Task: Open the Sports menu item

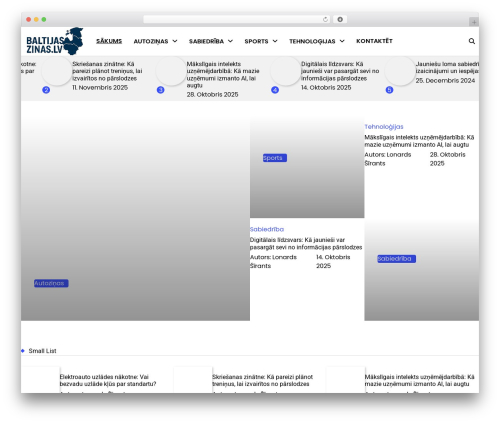Action: (x=256, y=41)
